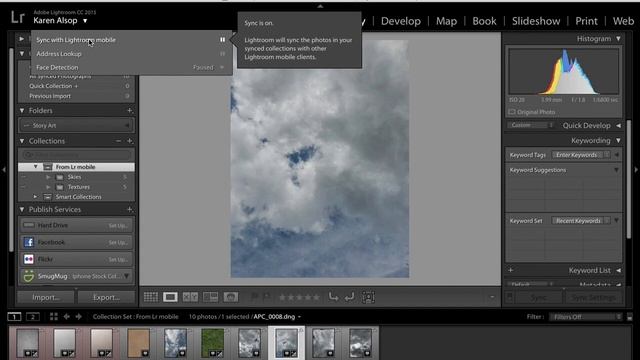Select Compare view (XY) in toolbar

coord(190,297)
